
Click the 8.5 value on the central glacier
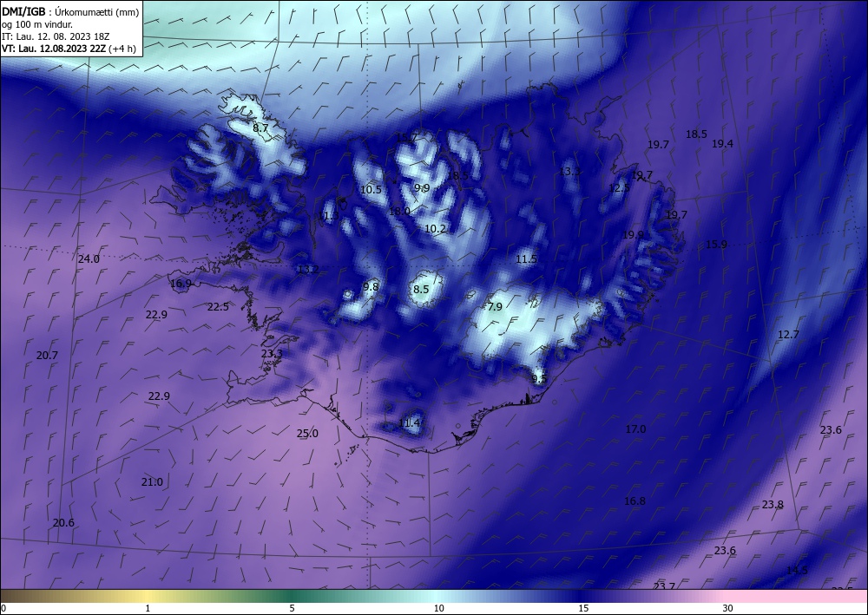[421, 289]
